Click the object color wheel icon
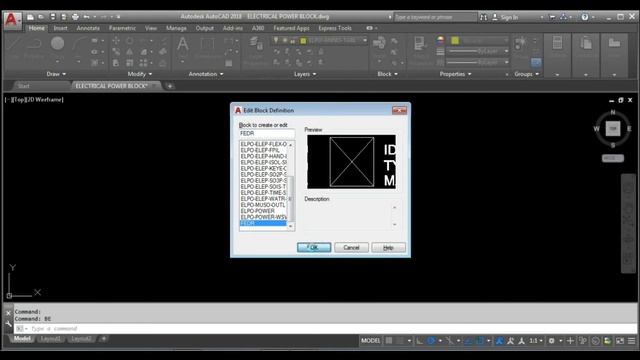The image size is (640, 360). tap(440, 40)
